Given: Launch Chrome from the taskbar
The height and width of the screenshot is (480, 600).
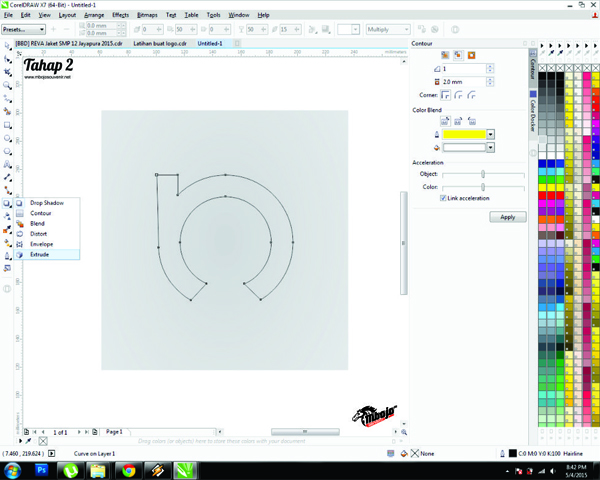Looking at the screenshot, I should point(128,468).
